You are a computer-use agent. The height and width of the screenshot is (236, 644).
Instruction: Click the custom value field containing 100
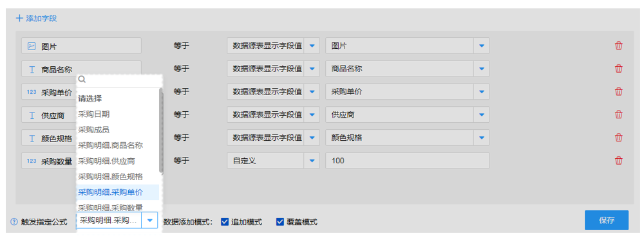tap(408, 161)
